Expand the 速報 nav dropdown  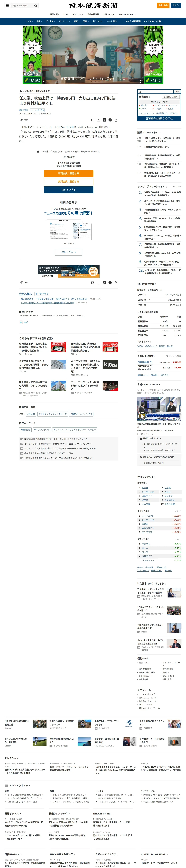(40, 21)
